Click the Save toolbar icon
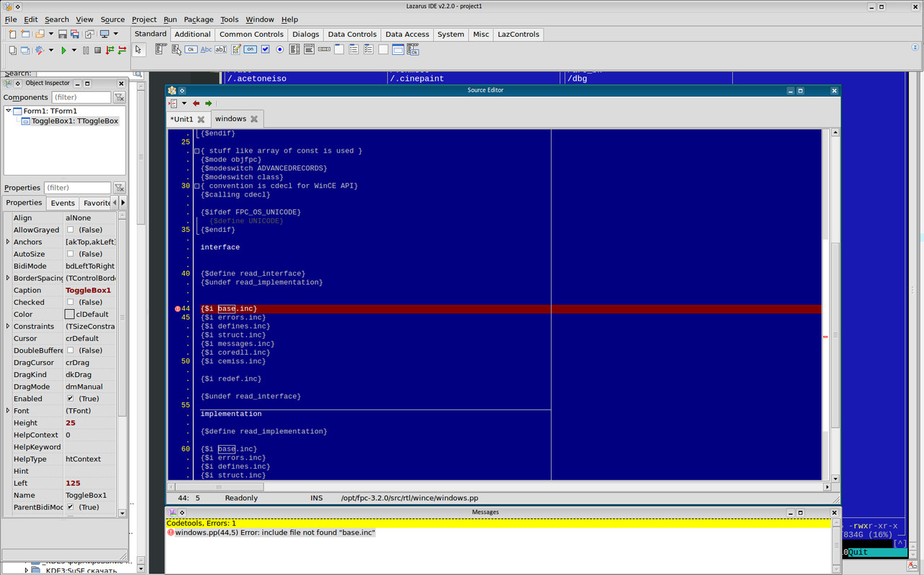The width and height of the screenshot is (924, 575). pyautogui.click(x=63, y=34)
